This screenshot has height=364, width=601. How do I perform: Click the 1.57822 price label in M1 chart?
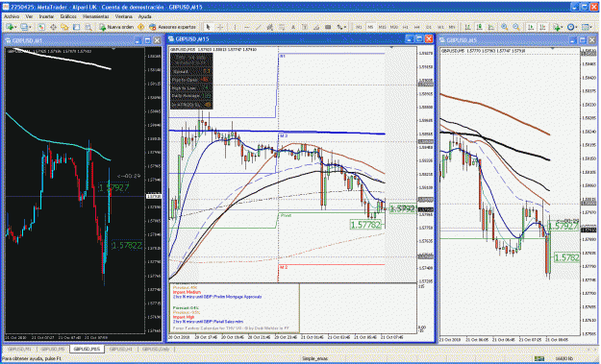point(127,245)
